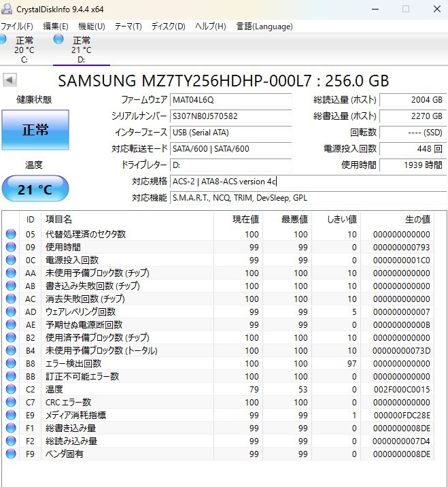448x487 pixels.
Task: Click the blue status orb for drive C:
Action: pyautogui.click(x=3, y=39)
